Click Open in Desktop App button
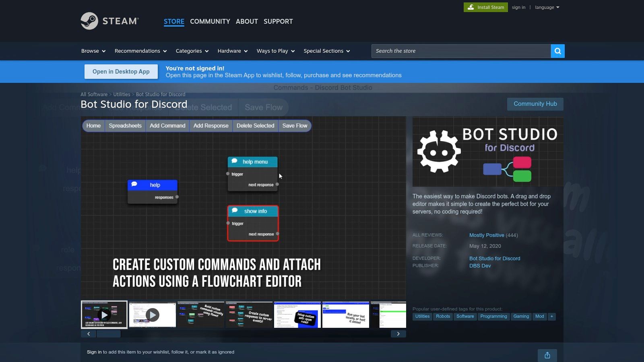This screenshot has width=644, height=362. [121, 72]
